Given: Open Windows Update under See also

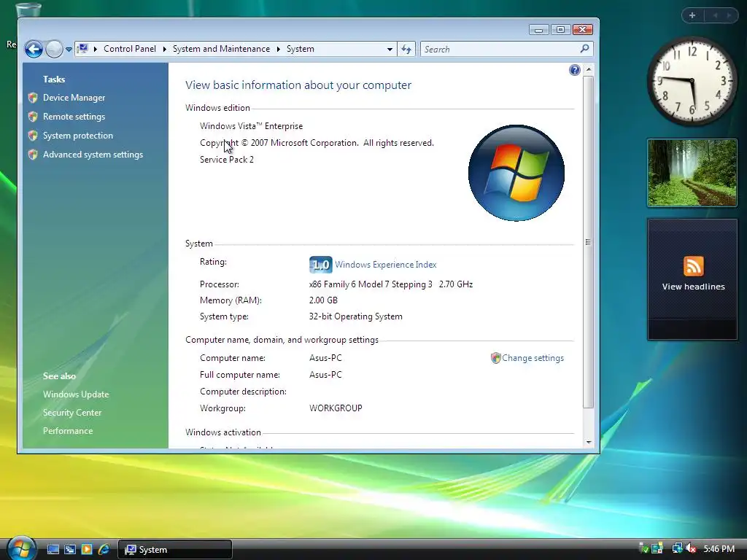Looking at the screenshot, I should [x=76, y=394].
